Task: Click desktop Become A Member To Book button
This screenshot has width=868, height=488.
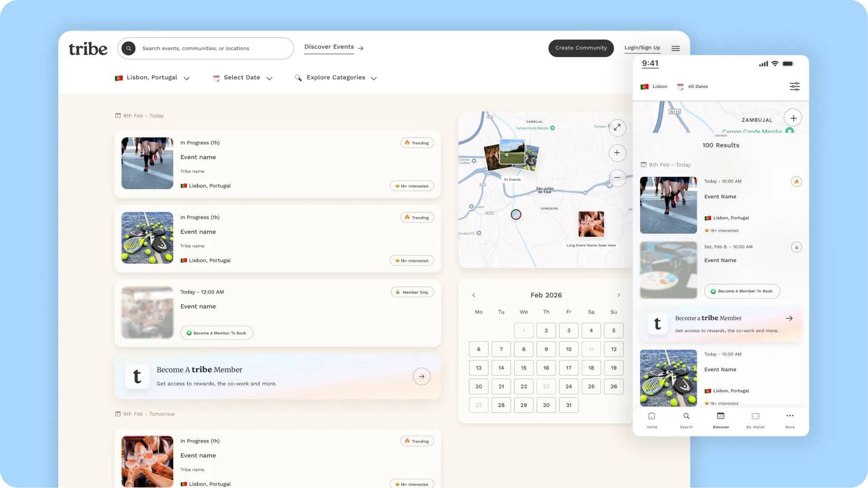Action: [x=217, y=333]
